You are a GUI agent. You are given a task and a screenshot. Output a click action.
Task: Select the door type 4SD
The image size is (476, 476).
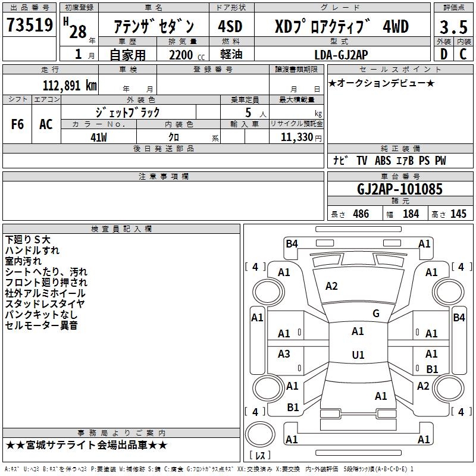[x=230, y=26]
